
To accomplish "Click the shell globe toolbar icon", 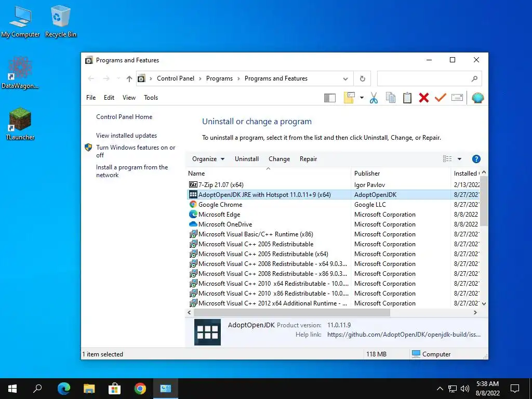I will [x=478, y=98].
